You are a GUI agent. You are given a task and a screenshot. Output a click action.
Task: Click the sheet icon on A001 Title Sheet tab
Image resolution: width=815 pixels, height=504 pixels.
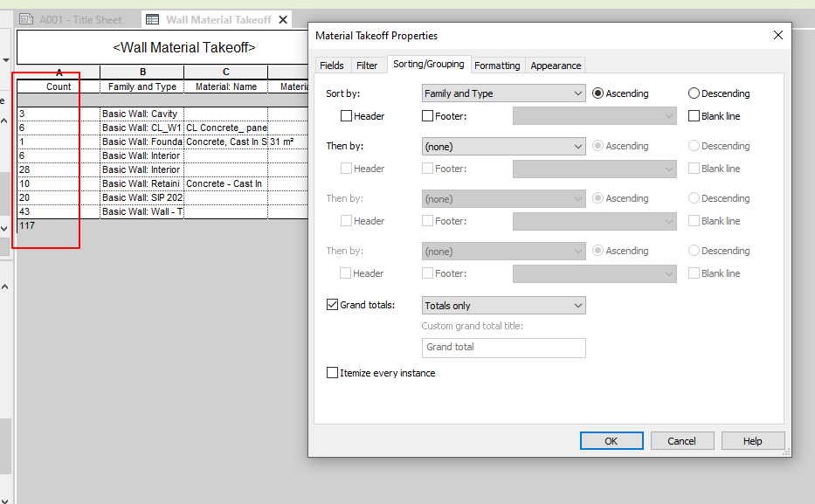coord(26,19)
